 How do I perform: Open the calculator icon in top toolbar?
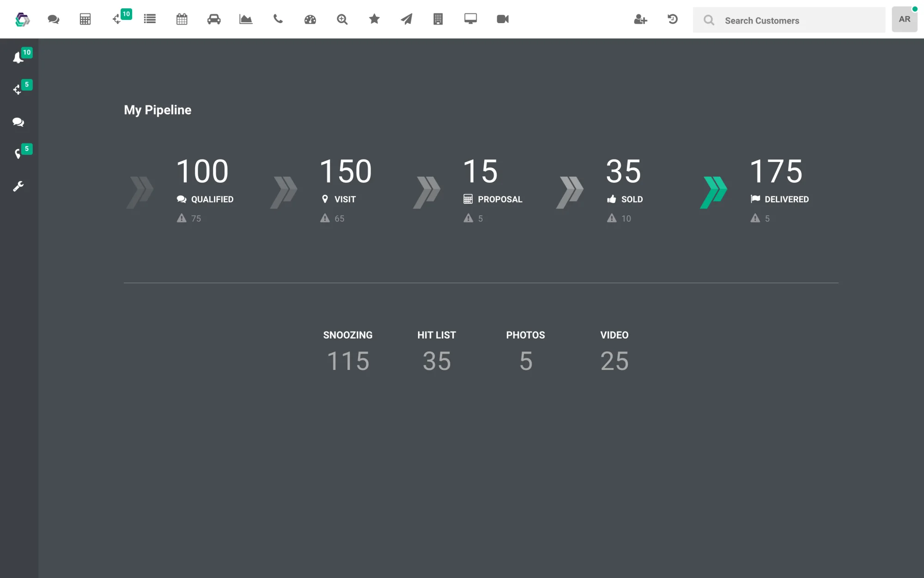[85, 19]
